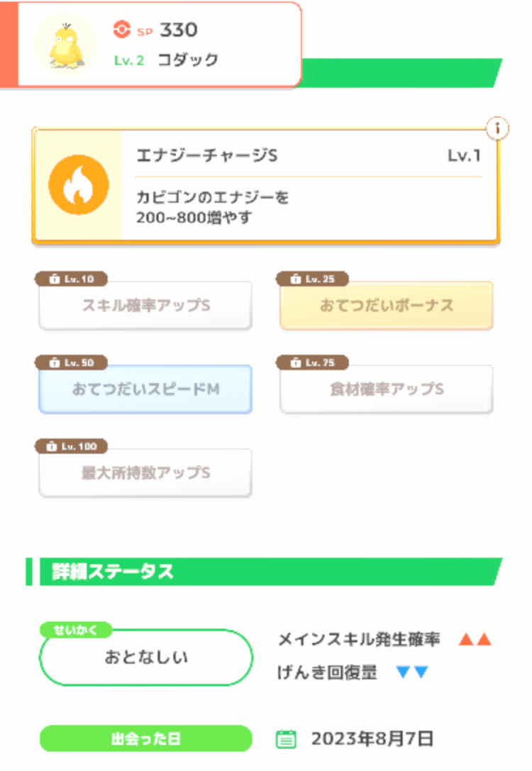Open the 食材確率アップS sub-skill
Image resolution: width=532 pixels, height=771 pixels.
(387, 390)
